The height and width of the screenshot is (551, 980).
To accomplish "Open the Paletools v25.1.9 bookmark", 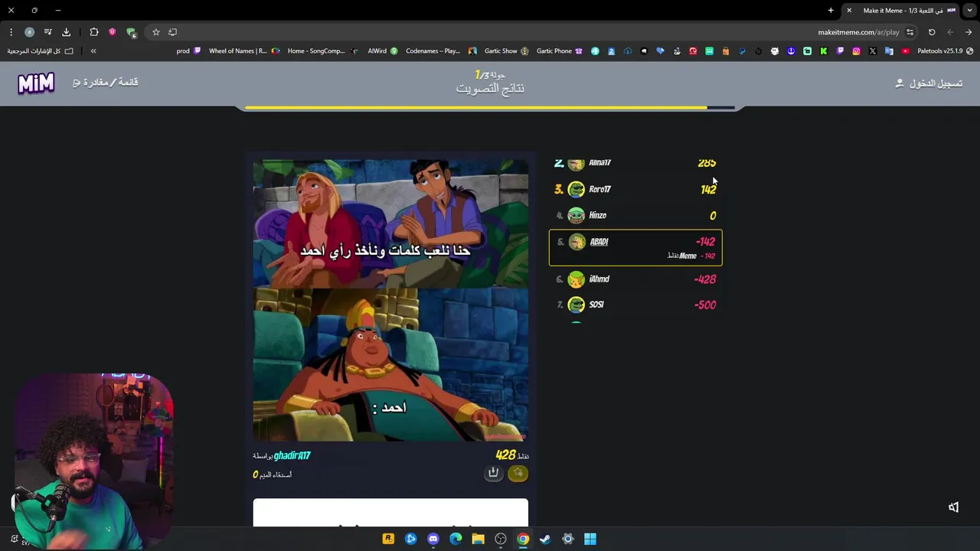I will click(x=945, y=51).
